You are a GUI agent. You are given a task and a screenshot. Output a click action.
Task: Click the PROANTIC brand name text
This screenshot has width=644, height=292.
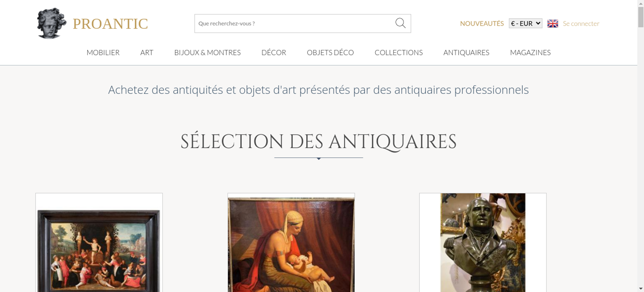(110, 24)
